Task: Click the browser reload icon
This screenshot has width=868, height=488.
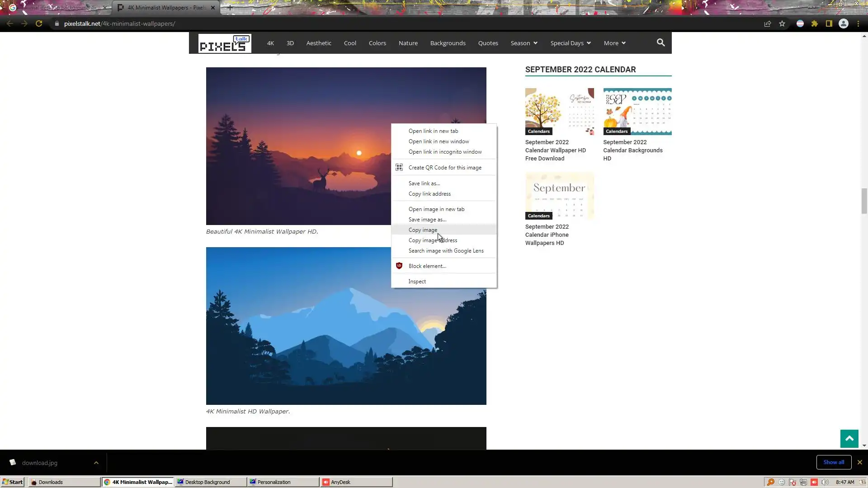Action: 39,23
